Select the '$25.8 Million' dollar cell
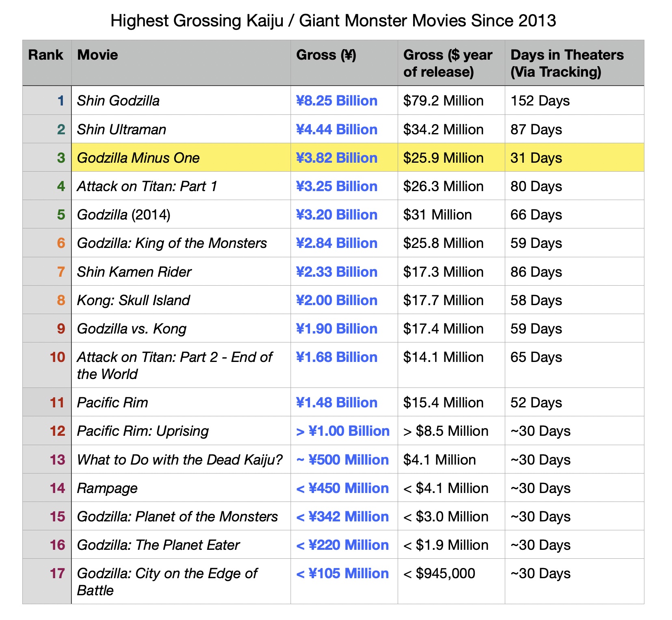The width and height of the screenshot is (672, 620). pos(451,243)
